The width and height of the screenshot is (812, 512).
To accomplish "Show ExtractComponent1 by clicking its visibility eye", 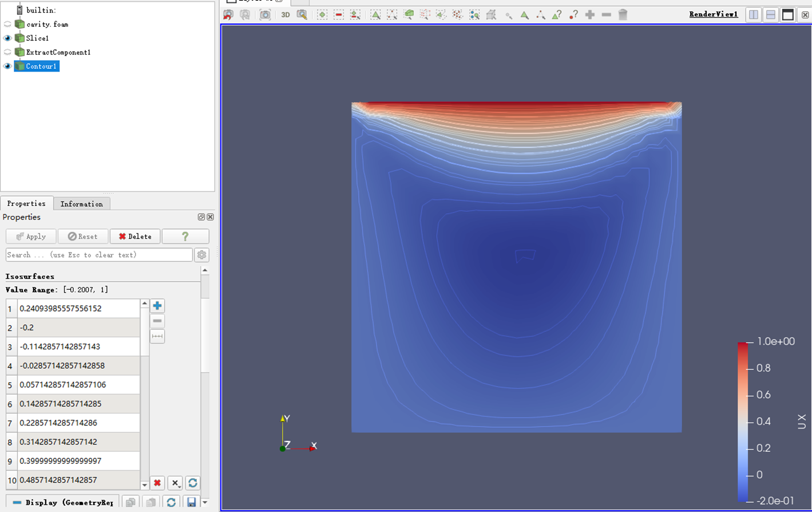I will pyautogui.click(x=6, y=52).
